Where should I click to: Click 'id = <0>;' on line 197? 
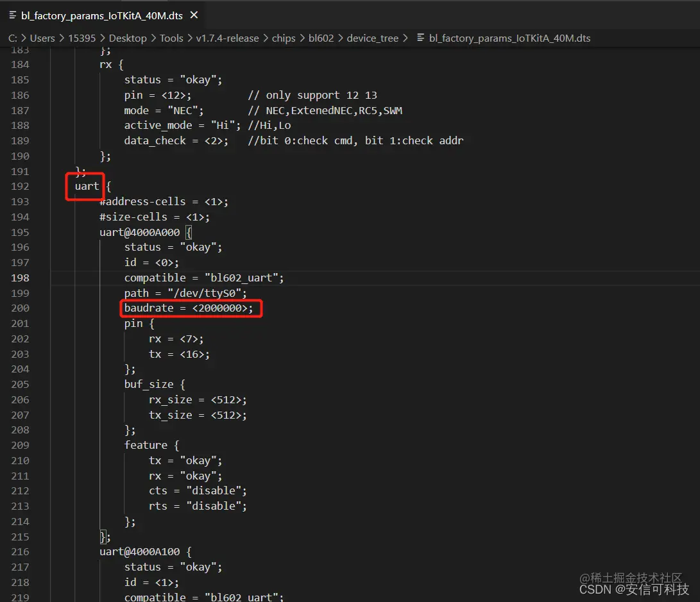(x=151, y=263)
